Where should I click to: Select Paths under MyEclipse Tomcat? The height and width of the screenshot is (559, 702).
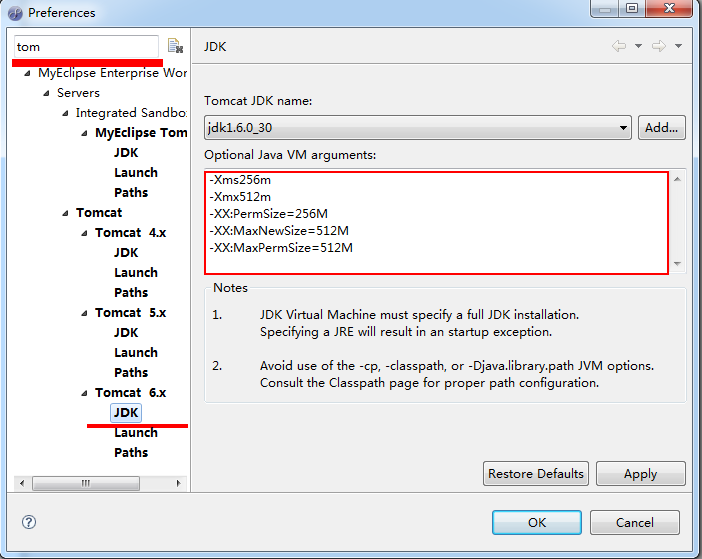click(x=131, y=192)
